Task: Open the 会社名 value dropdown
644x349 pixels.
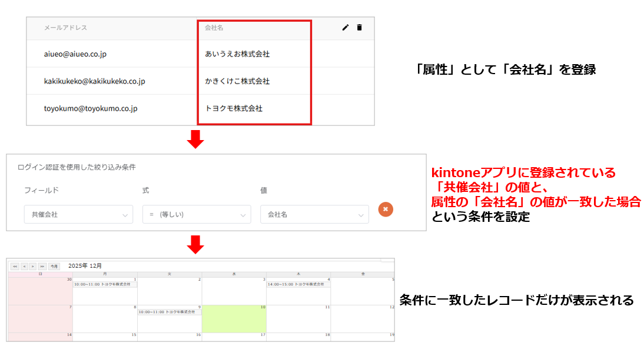Action: coord(314,215)
